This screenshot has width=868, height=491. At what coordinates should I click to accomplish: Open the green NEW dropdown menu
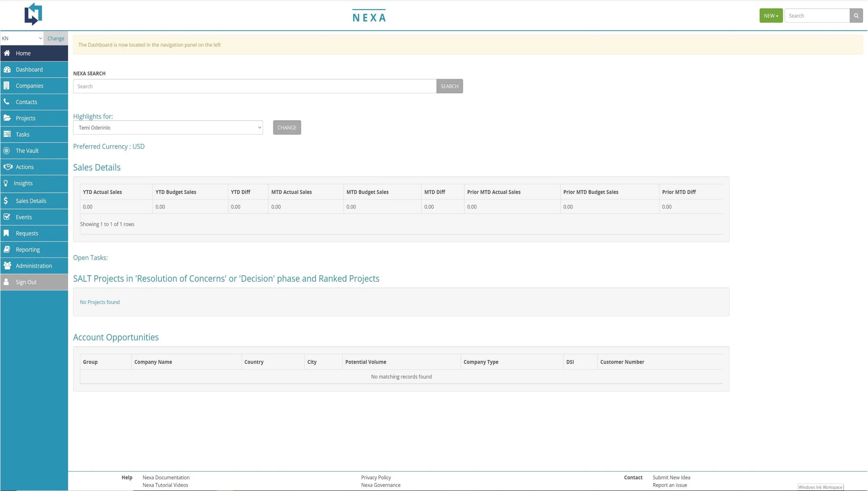click(x=770, y=16)
